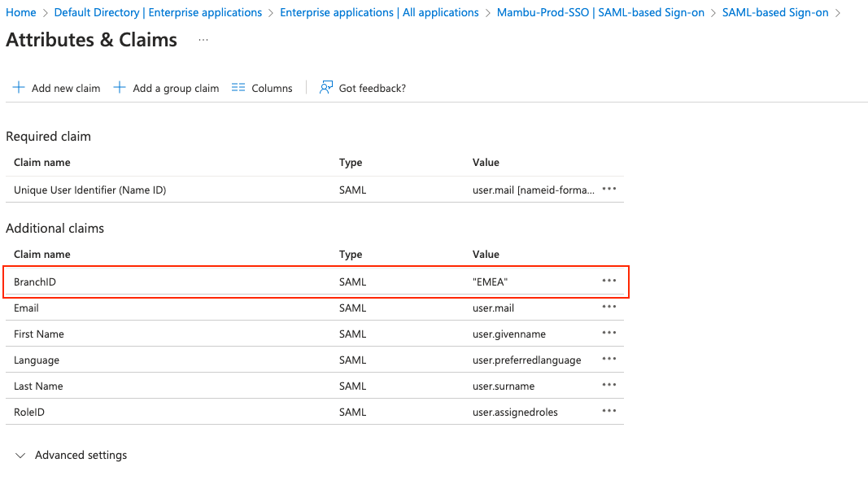
Task: Go to Mambu-Prod-SSO | SAML-based Sign-on breadcrumb
Action: pyautogui.click(x=600, y=12)
